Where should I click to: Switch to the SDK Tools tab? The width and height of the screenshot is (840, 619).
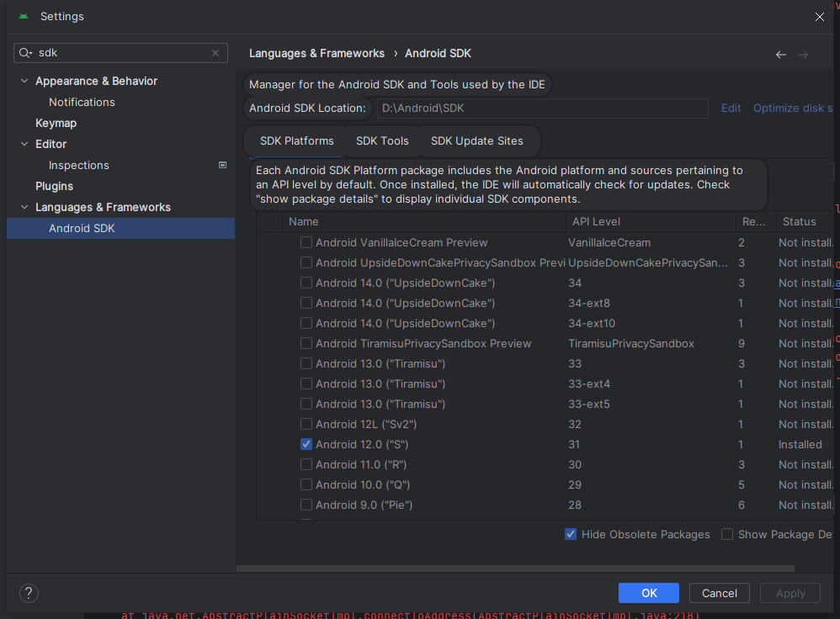[x=382, y=140]
